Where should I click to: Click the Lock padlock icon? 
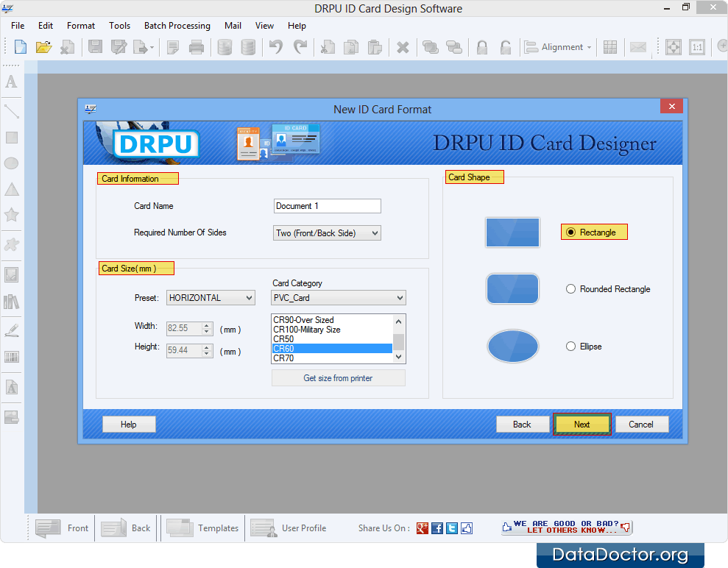coord(482,47)
